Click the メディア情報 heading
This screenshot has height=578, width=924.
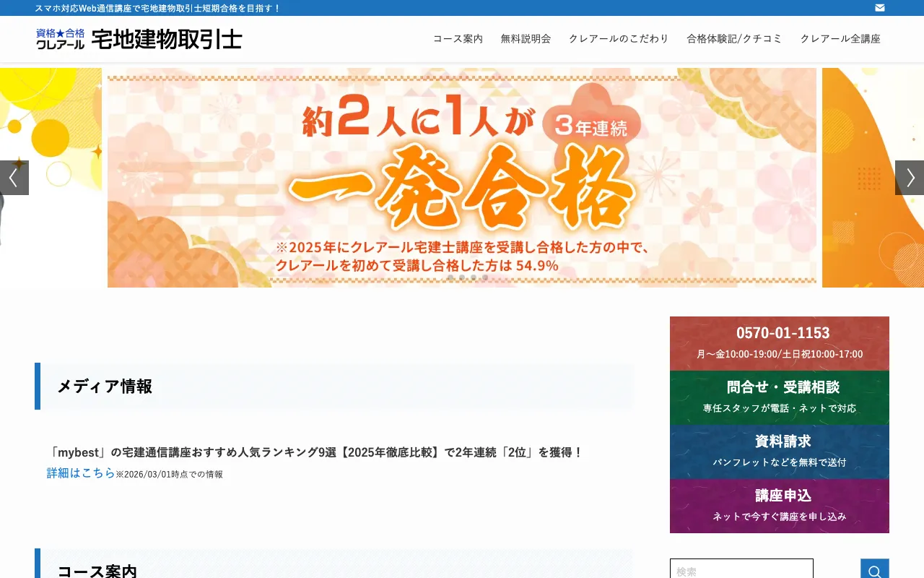click(x=105, y=387)
